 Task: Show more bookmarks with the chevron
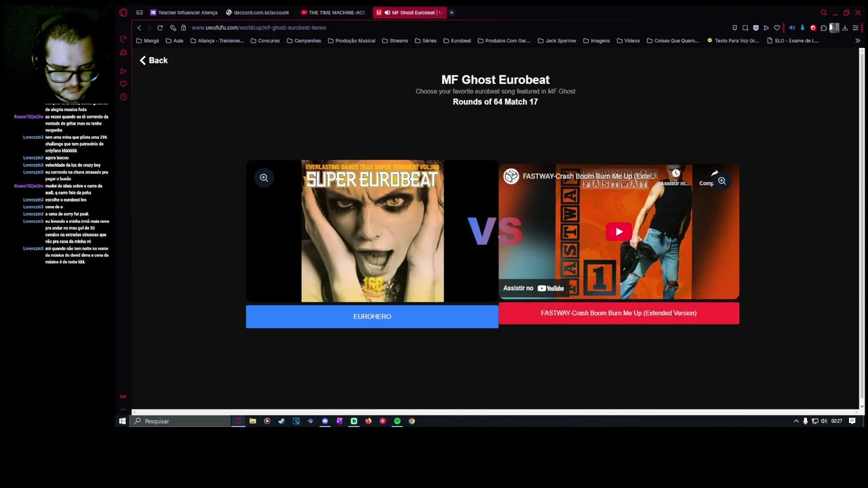(857, 41)
